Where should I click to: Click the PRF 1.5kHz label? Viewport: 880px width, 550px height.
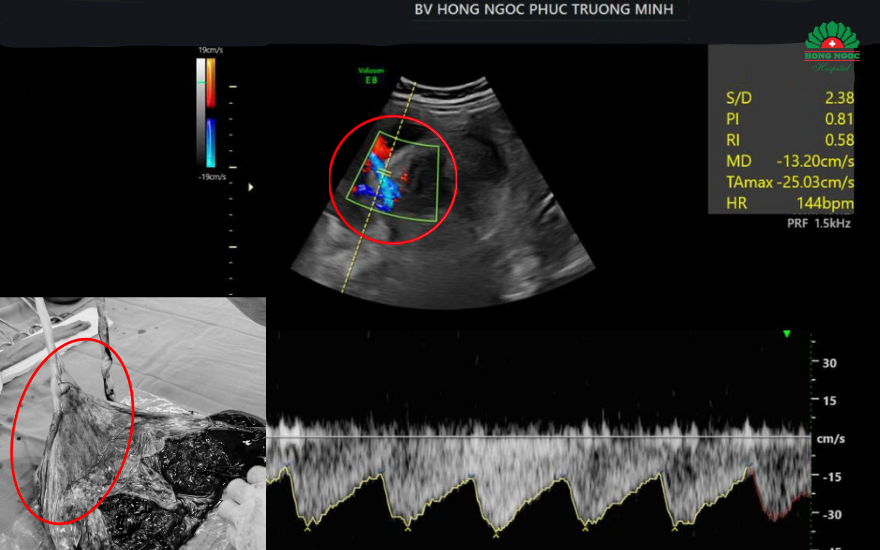pyautogui.click(x=818, y=224)
